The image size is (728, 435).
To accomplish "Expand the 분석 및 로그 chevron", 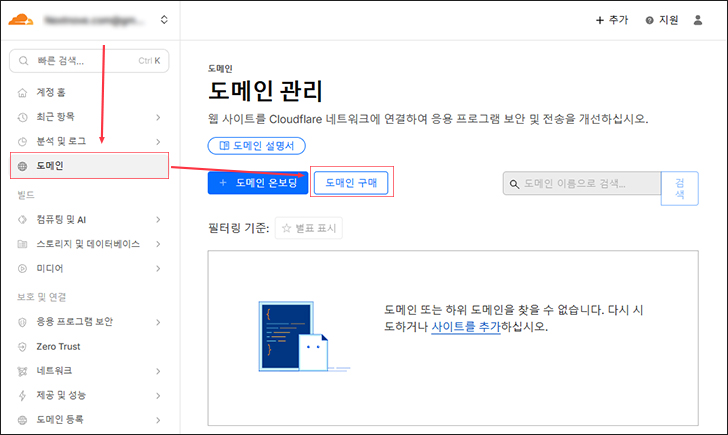I will pos(158,142).
